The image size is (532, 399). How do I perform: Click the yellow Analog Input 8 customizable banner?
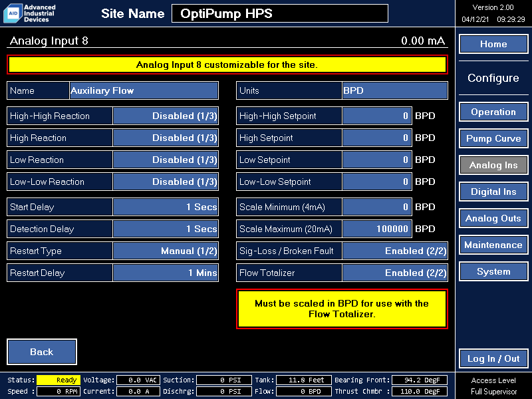pos(227,65)
